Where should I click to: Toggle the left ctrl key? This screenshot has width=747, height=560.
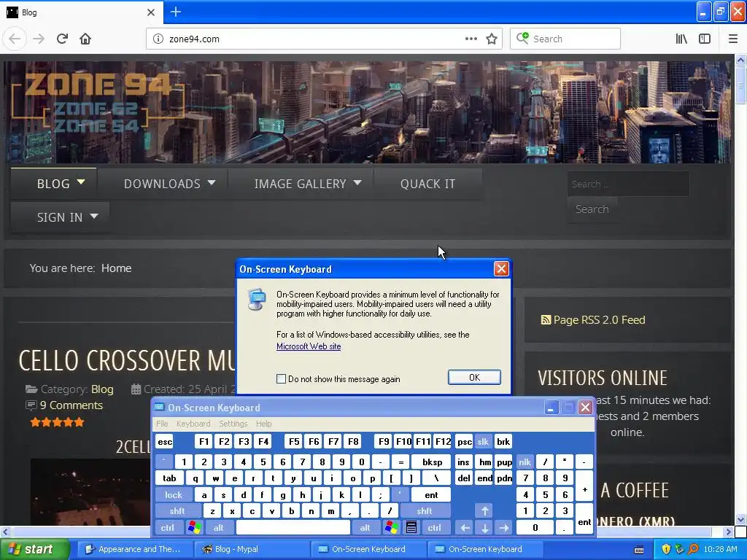click(x=167, y=527)
